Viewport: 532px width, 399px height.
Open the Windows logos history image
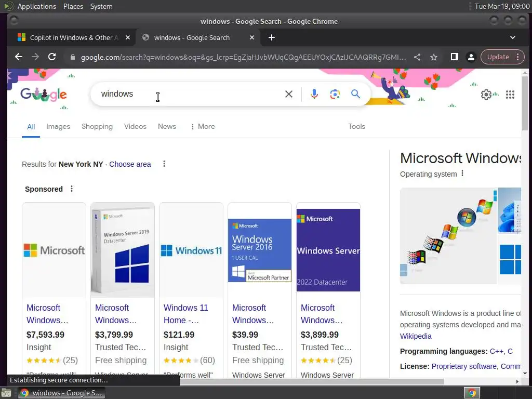point(448,235)
